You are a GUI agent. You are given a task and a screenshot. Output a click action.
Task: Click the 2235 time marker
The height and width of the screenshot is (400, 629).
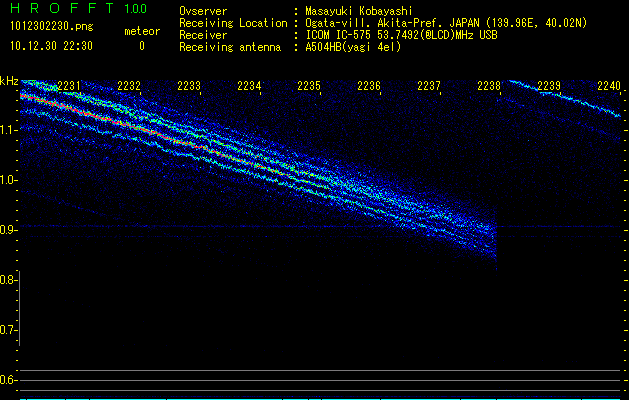click(x=309, y=86)
